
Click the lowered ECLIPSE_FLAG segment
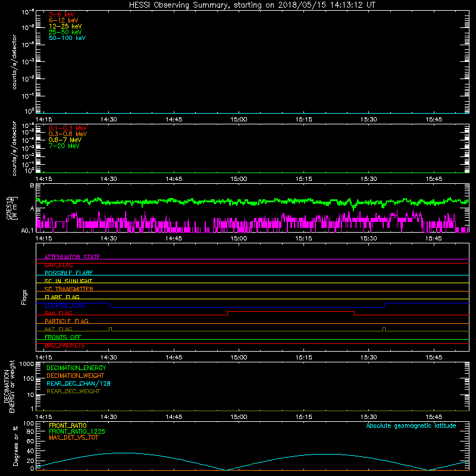pos(247,307)
